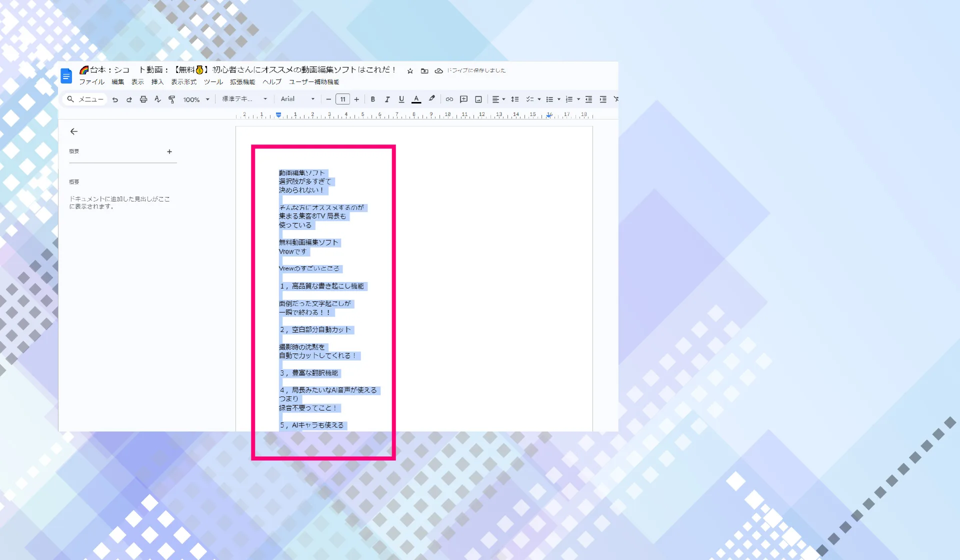The image size is (960, 560).
Task: Toggle underline formatting
Action: (x=401, y=99)
